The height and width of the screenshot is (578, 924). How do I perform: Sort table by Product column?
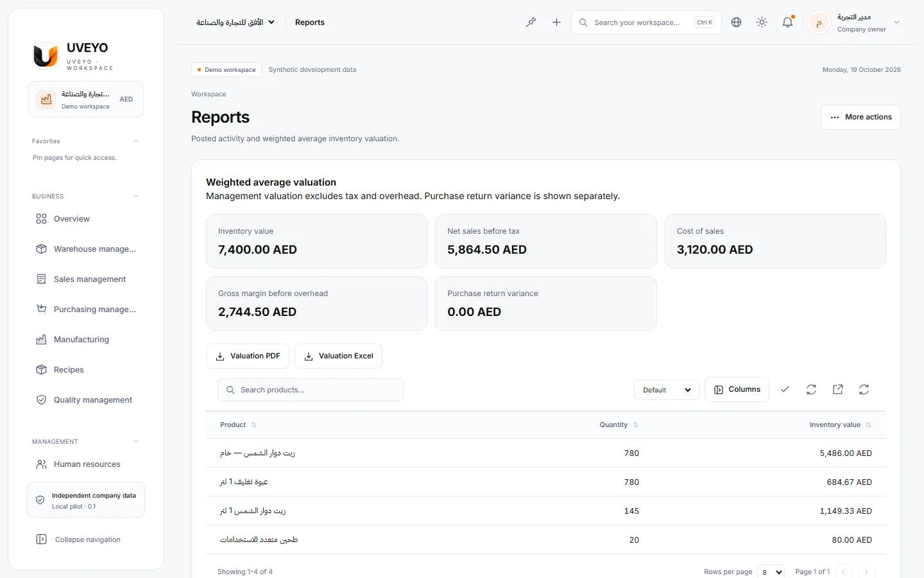pyautogui.click(x=238, y=425)
